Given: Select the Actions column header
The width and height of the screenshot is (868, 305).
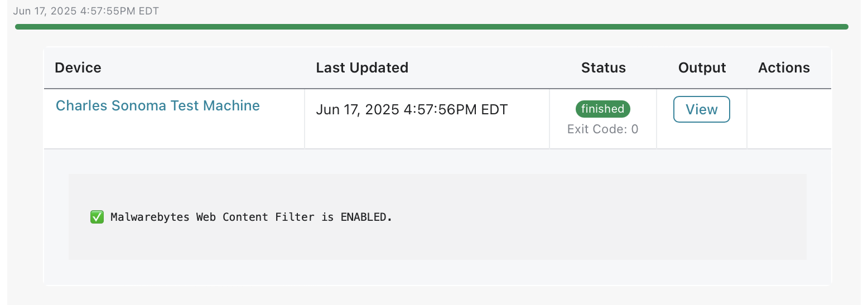Looking at the screenshot, I should [x=784, y=68].
